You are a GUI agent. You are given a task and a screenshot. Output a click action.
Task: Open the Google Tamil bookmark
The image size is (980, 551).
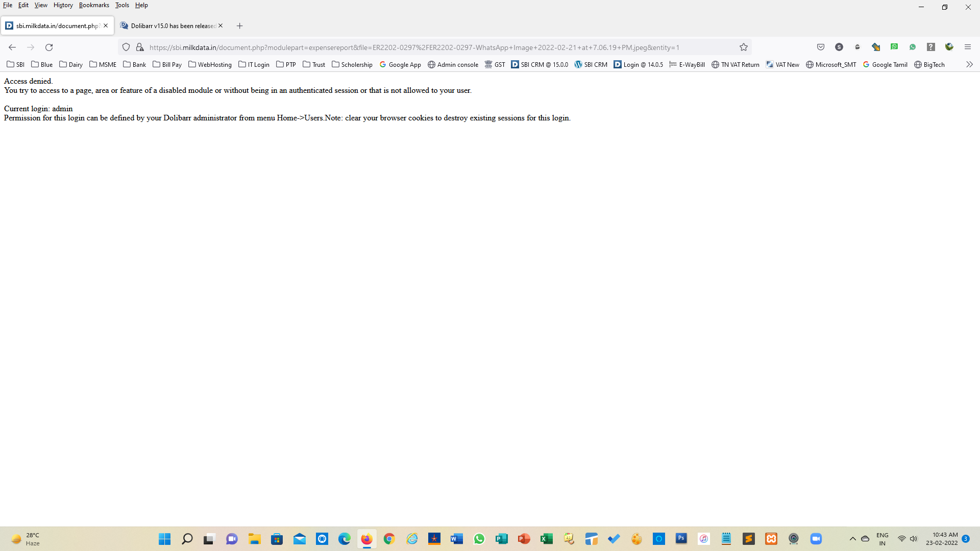tap(885, 64)
